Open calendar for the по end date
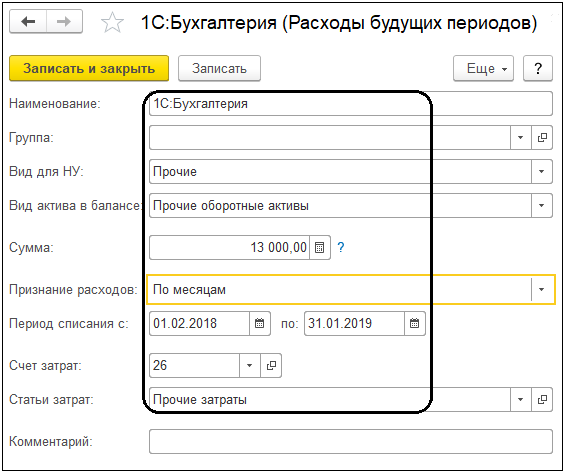Screen dimensions: 565x473 415,323
